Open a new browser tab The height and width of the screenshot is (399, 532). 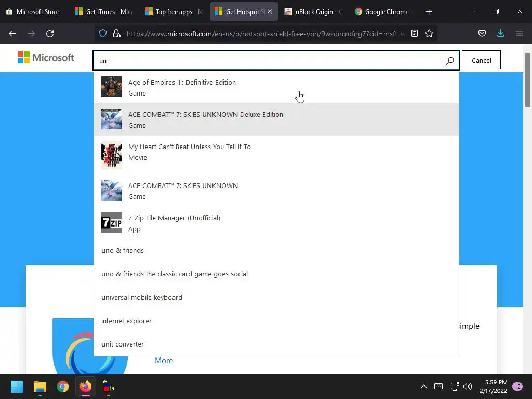tap(429, 12)
